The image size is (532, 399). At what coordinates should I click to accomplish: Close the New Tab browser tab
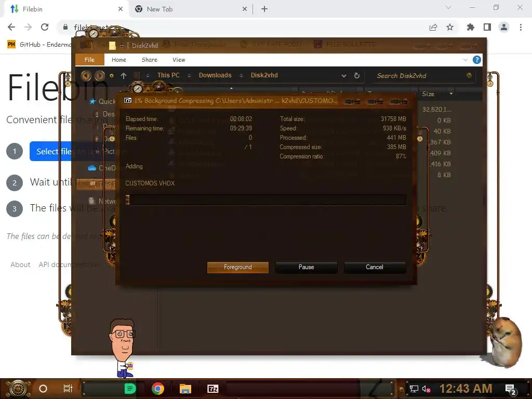point(245,9)
